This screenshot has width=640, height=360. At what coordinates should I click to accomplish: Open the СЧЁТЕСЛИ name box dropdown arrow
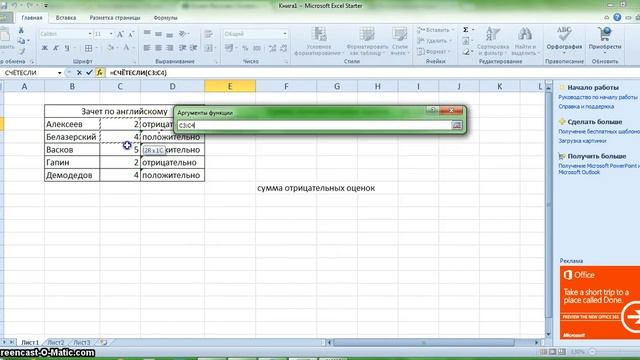[x=60, y=73]
